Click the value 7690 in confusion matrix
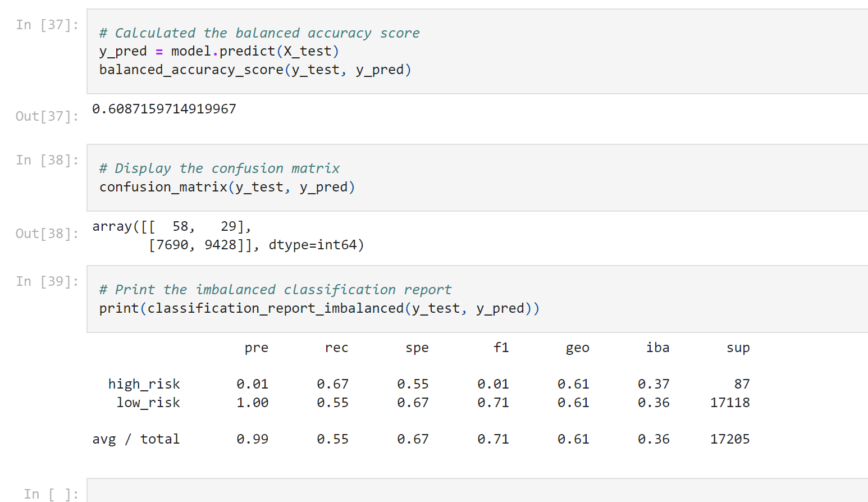Viewport: 868px width, 502px height. point(172,245)
